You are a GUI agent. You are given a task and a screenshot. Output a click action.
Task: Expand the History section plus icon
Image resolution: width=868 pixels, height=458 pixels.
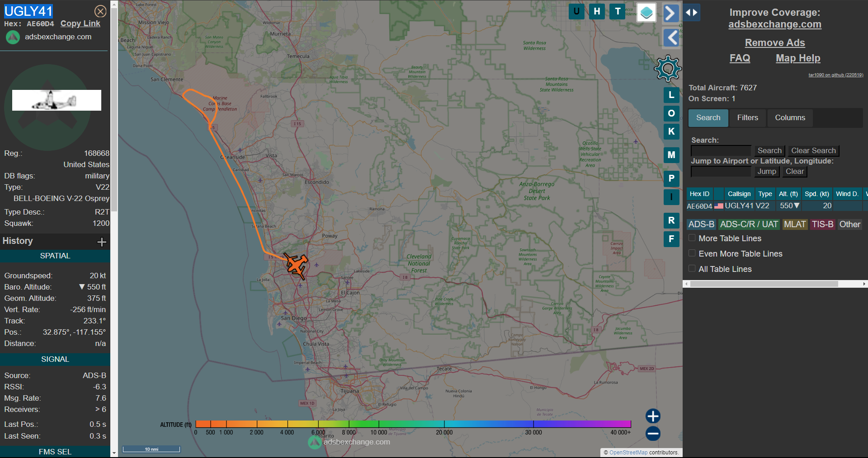click(x=102, y=242)
